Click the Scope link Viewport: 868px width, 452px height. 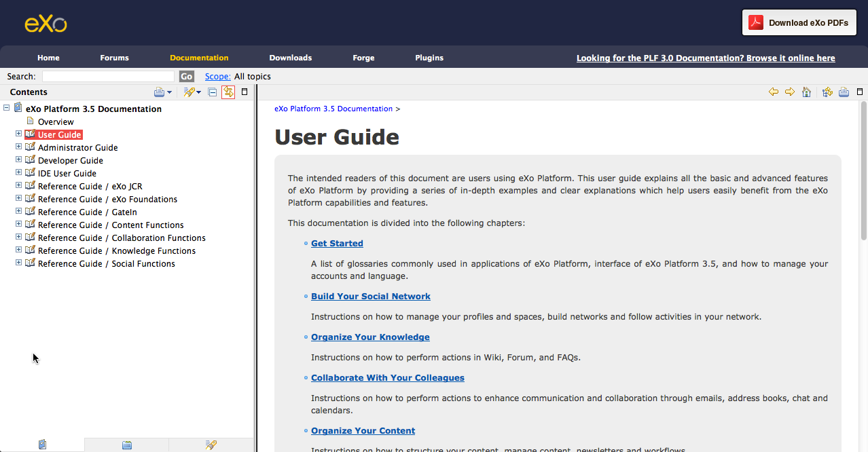pyautogui.click(x=218, y=77)
